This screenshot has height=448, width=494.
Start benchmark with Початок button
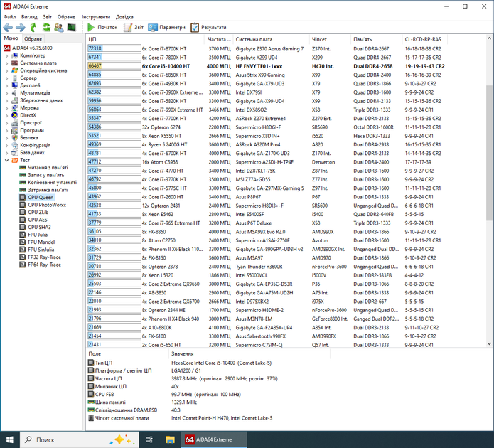click(x=102, y=28)
